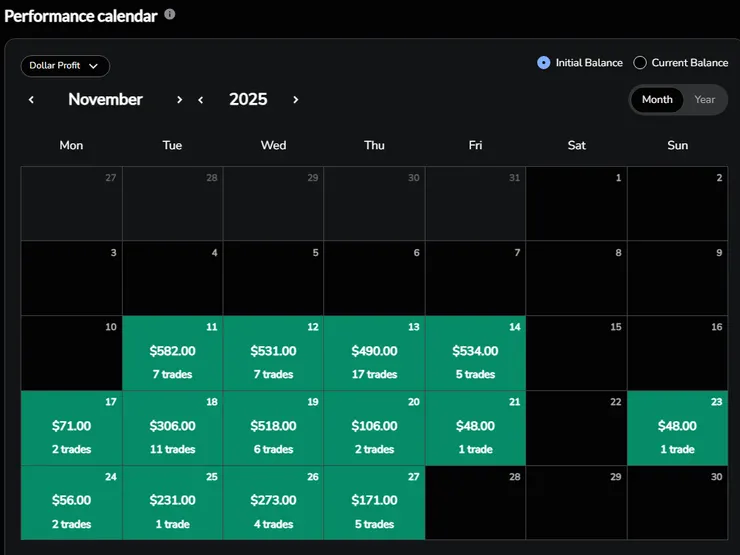Click the 2025 year label

(x=248, y=100)
